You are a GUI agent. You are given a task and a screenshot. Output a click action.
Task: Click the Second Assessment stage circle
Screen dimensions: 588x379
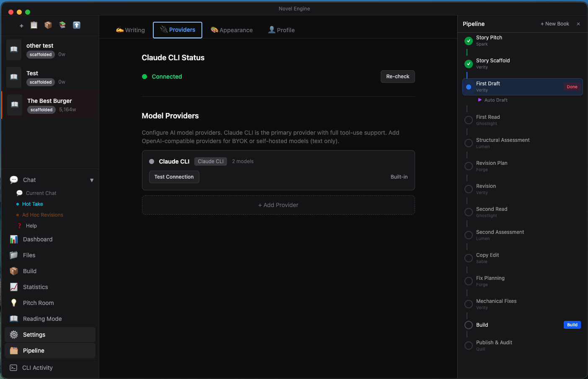tap(469, 235)
